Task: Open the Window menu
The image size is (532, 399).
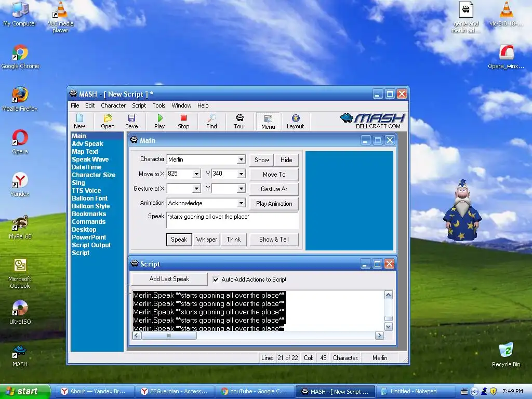Action: tap(181, 105)
